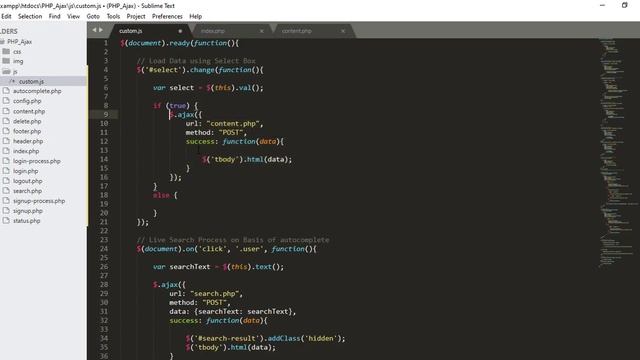This screenshot has width=640, height=360.
Task: Click line number 23 in gutter
Action: coord(104,240)
